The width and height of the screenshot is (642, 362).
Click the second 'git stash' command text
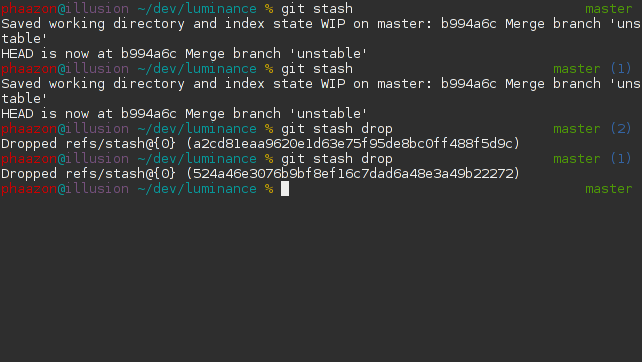click(317, 69)
